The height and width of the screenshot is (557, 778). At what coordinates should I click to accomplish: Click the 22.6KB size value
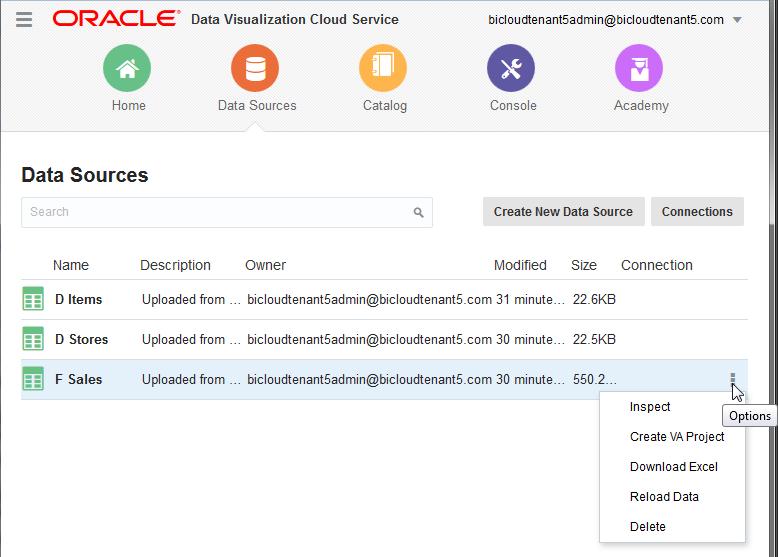tap(594, 300)
